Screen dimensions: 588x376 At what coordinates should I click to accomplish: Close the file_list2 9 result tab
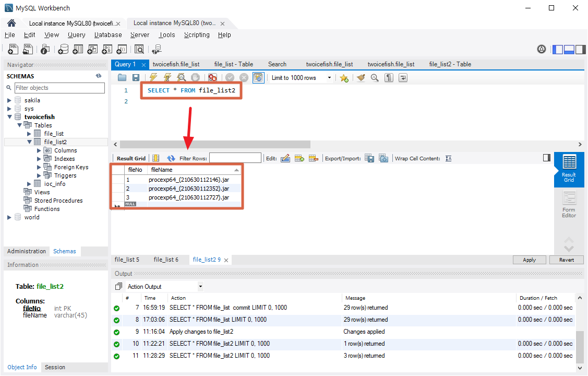(226, 260)
